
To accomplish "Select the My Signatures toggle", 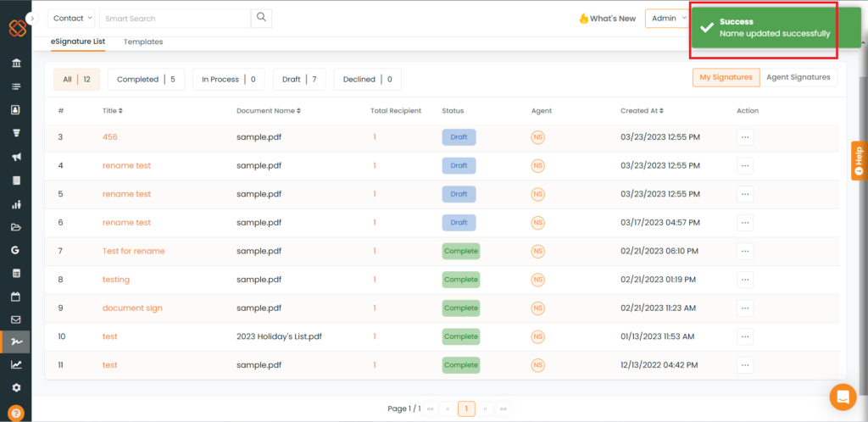I will [726, 77].
